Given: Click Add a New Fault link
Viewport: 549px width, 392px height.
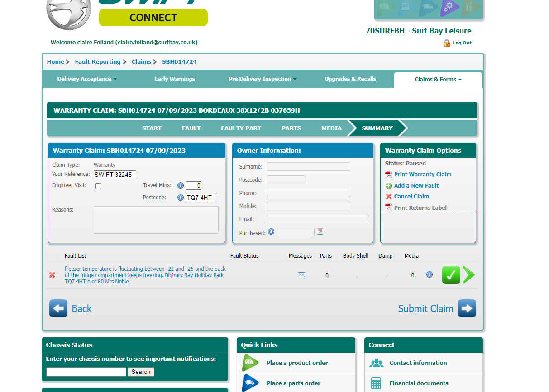Looking at the screenshot, I should (x=416, y=186).
